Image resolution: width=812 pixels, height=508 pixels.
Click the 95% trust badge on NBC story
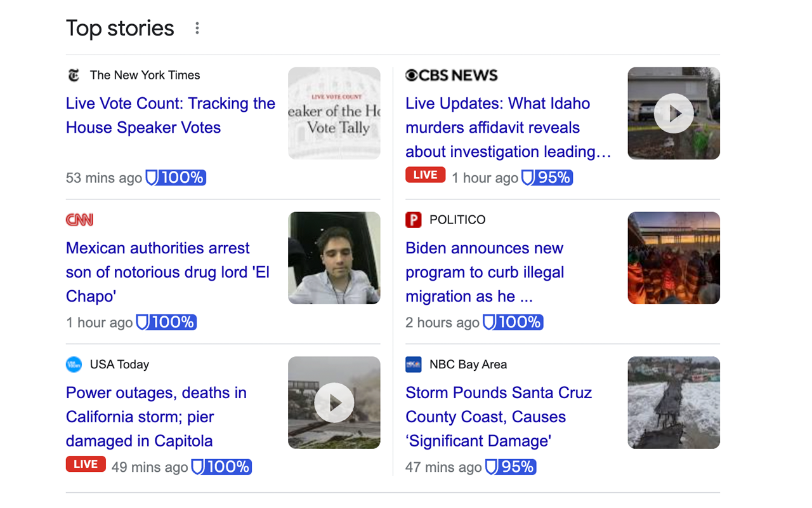(x=510, y=467)
